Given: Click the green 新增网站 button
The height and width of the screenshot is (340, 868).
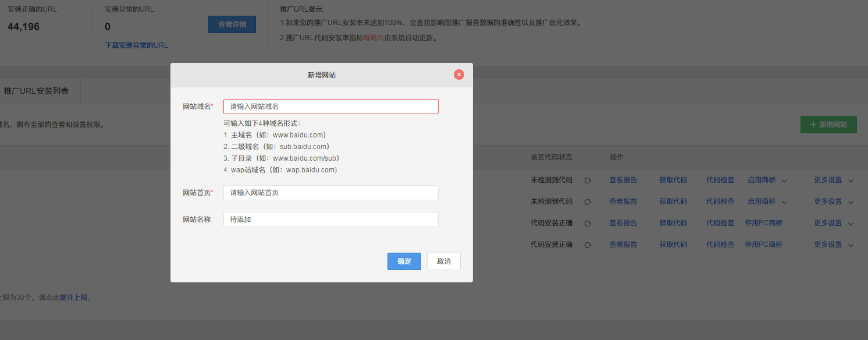Looking at the screenshot, I should (x=828, y=125).
